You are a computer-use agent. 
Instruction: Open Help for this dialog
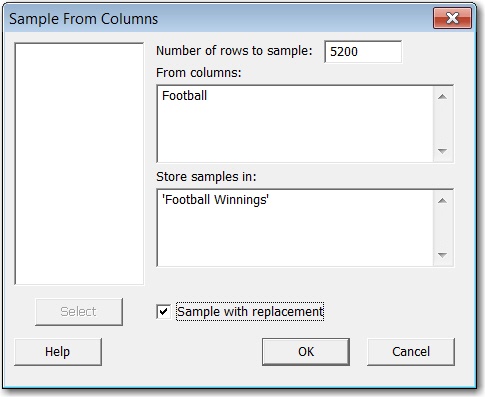58,352
